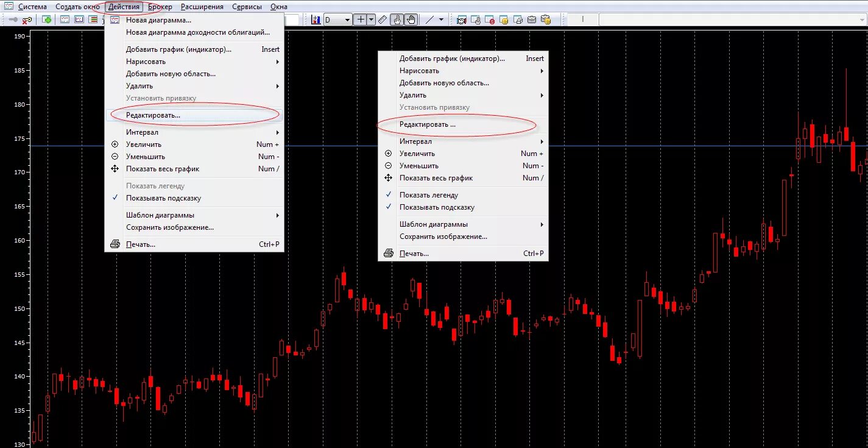
Task: Expand Удалить submenu in the Действия menu
Action: point(194,86)
